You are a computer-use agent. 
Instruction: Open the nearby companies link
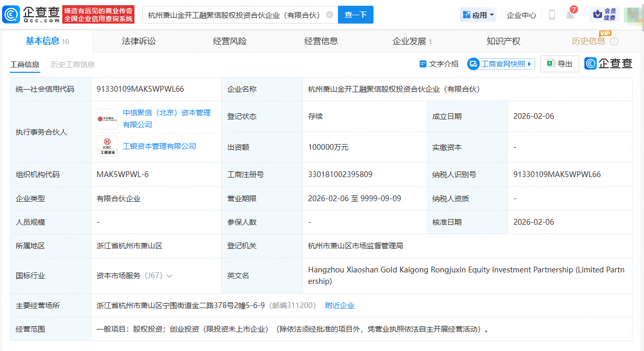point(340,305)
